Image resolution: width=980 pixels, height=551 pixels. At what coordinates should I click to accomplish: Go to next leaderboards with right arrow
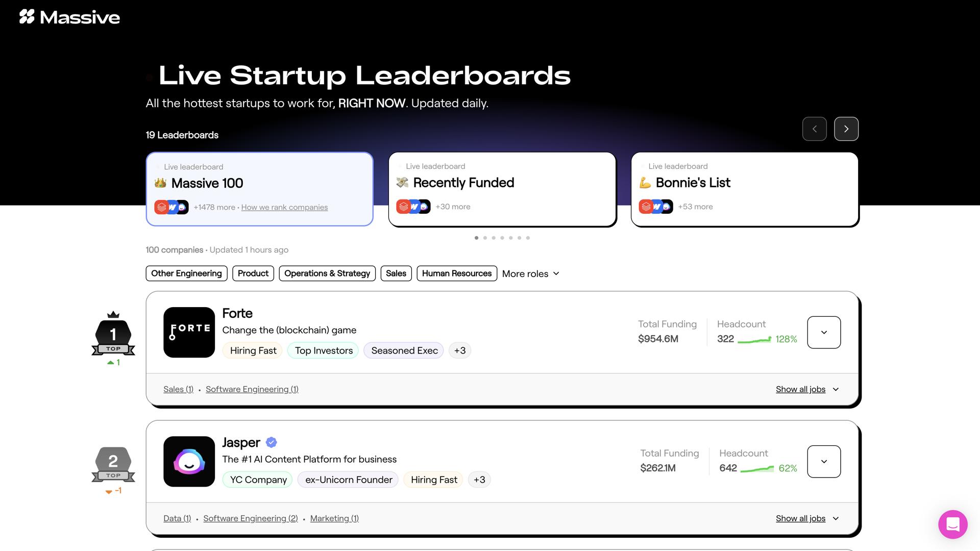click(x=846, y=129)
